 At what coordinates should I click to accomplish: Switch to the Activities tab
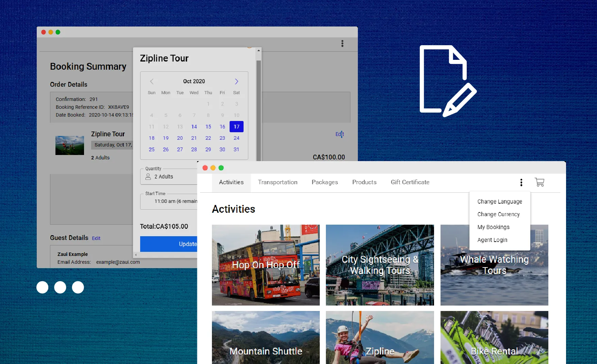click(231, 182)
